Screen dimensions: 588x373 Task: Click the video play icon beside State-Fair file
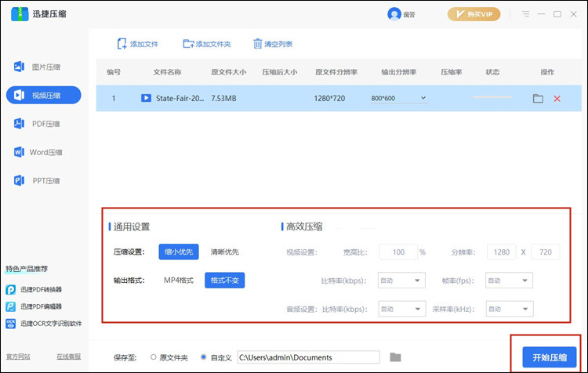(146, 98)
